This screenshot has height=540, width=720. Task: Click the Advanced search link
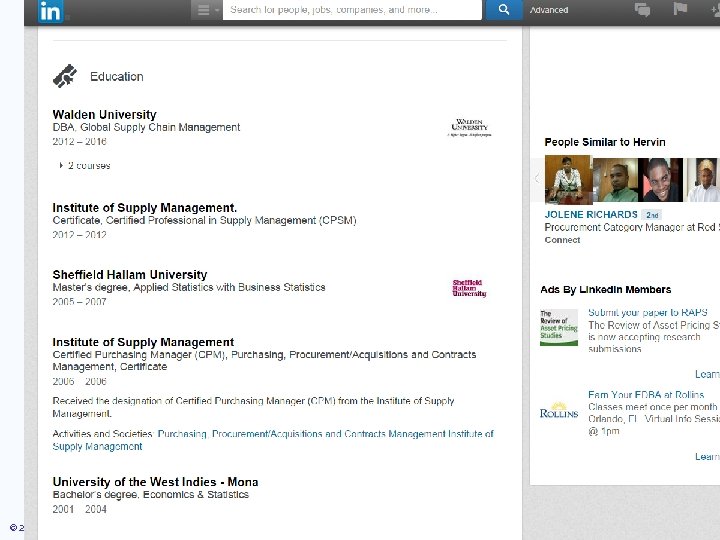549,10
